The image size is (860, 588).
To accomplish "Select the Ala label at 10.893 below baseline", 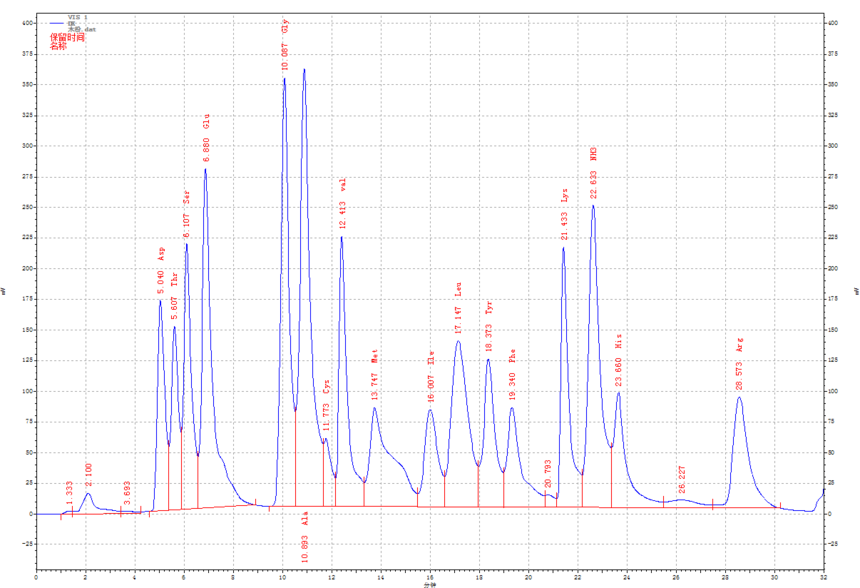I will click(305, 538).
